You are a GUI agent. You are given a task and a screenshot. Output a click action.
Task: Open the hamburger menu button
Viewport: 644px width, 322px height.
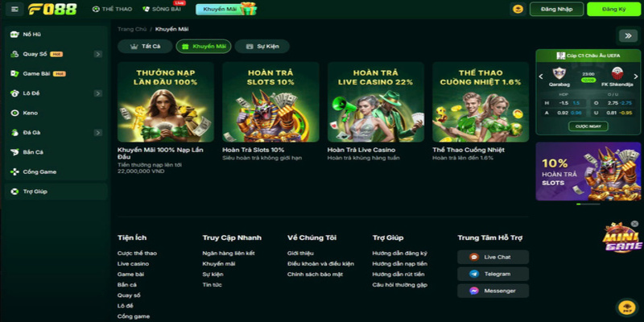tap(14, 9)
